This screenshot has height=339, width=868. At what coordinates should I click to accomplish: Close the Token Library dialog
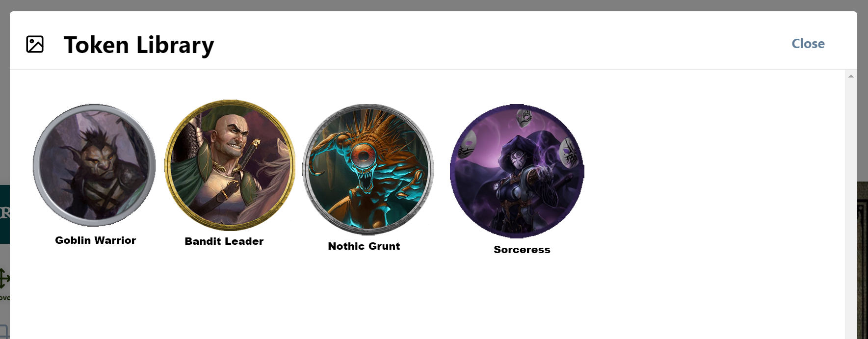808,44
